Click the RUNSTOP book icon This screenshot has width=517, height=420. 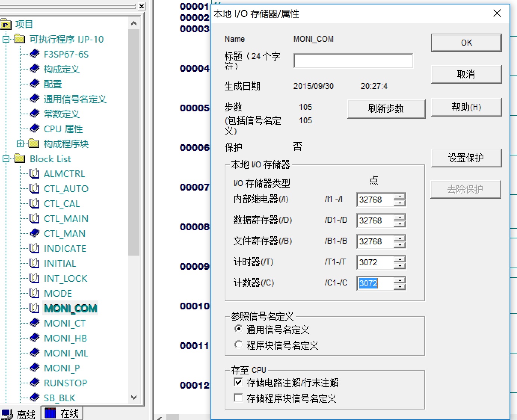pyautogui.click(x=35, y=383)
